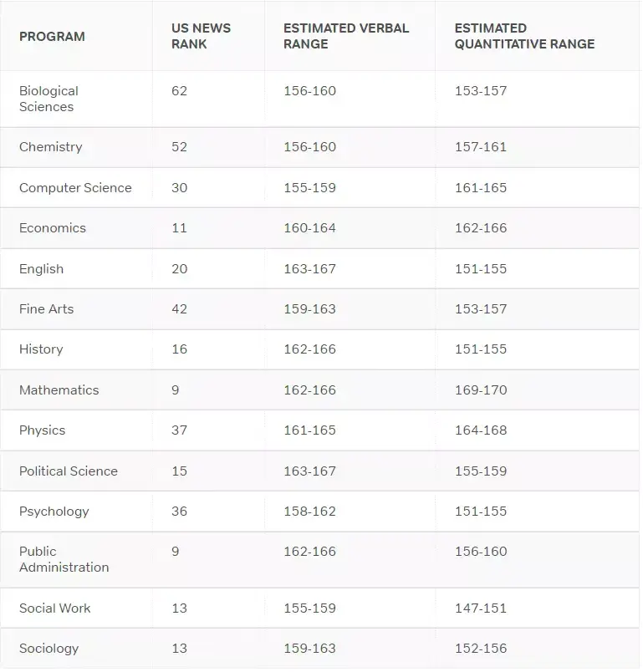
Task: Click the English program label
Action: 41,269
